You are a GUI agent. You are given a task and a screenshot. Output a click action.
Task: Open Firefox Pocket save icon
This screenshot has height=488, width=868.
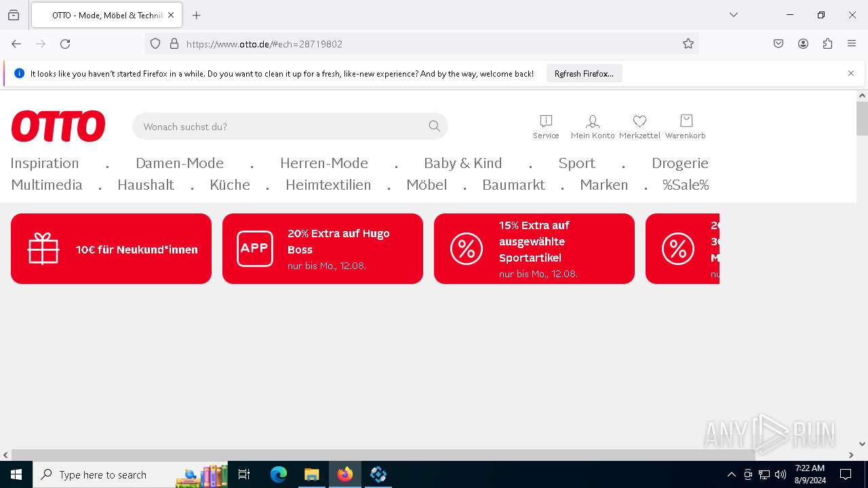(778, 43)
